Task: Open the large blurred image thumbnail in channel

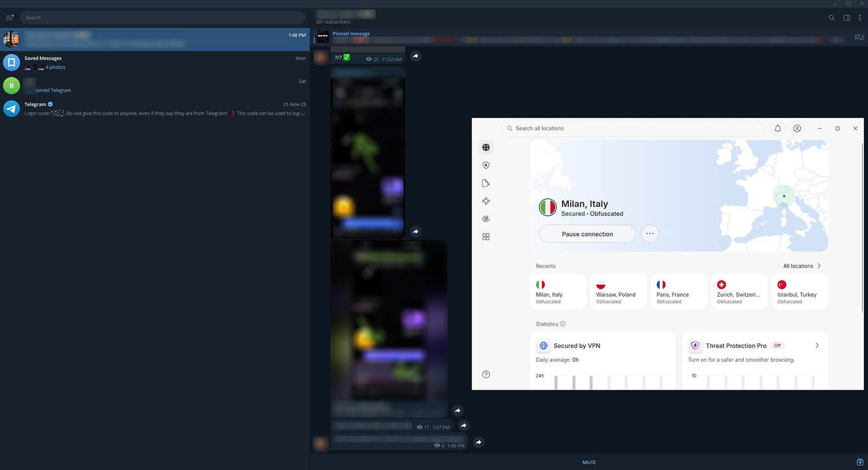Action: click(389, 328)
